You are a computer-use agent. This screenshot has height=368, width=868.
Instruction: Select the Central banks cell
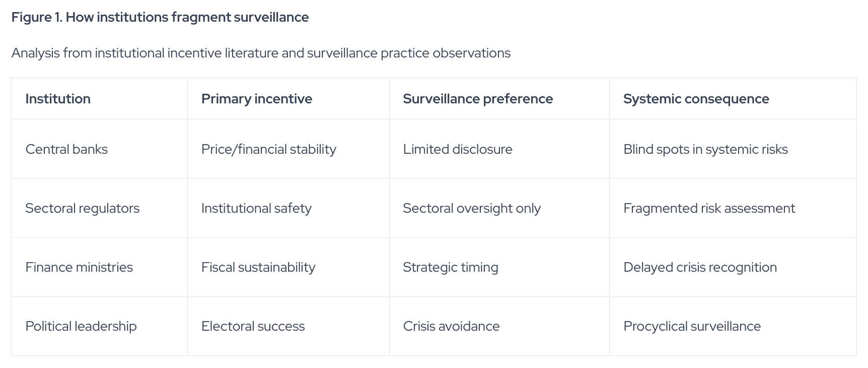[x=99, y=149]
